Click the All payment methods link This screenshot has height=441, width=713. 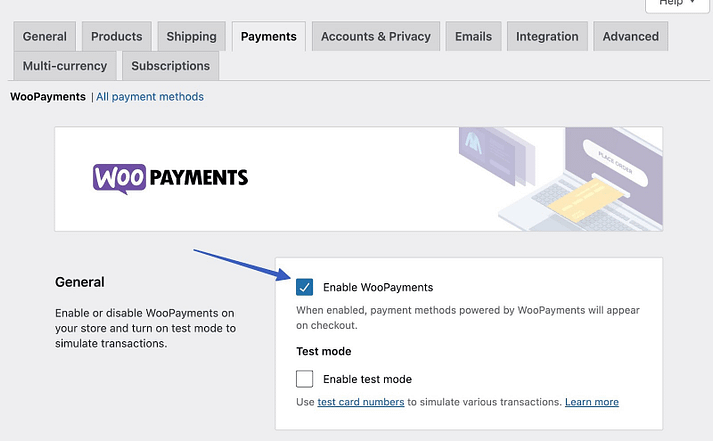click(150, 97)
